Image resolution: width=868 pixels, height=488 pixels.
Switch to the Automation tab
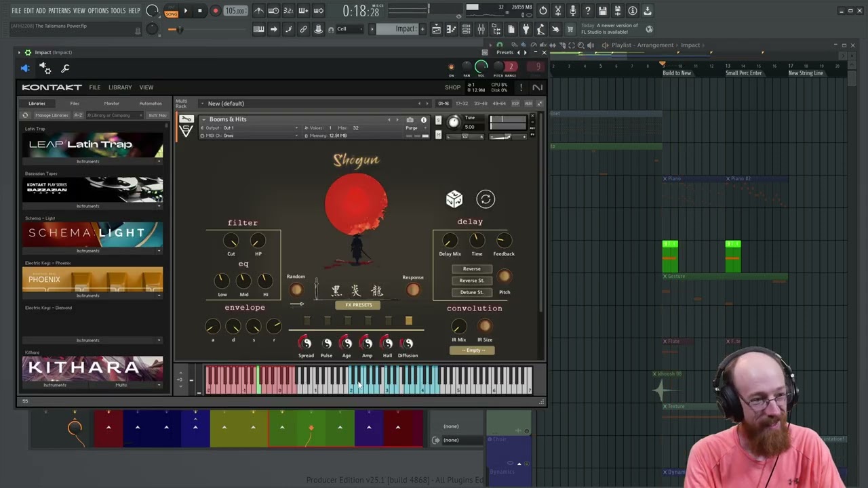[151, 104]
